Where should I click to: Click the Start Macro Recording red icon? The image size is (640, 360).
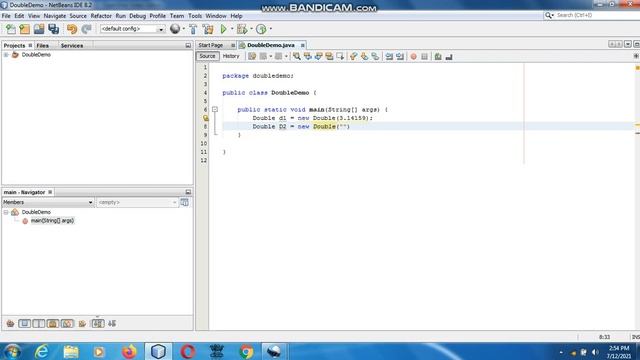tap(413, 56)
